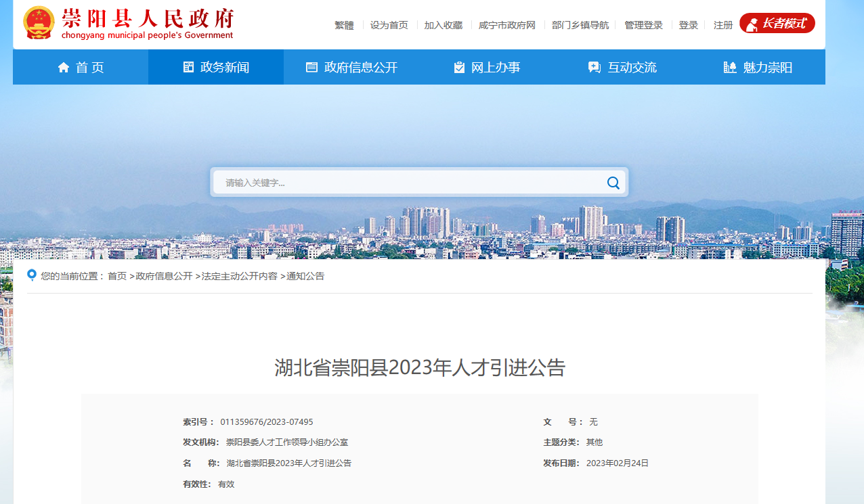Click the home icon in navigation bar
This screenshot has height=504, width=864.
pyautogui.click(x=64, y=67)
